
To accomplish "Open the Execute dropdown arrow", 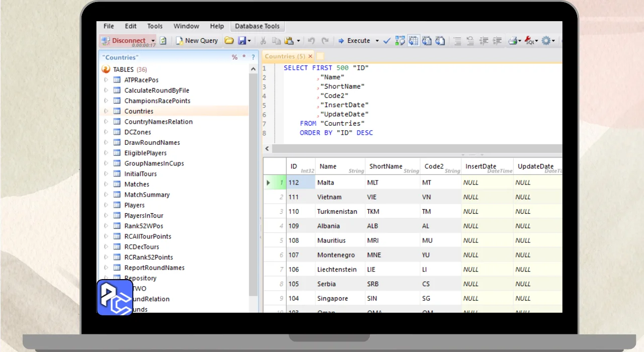I will [x=377, y=41].
